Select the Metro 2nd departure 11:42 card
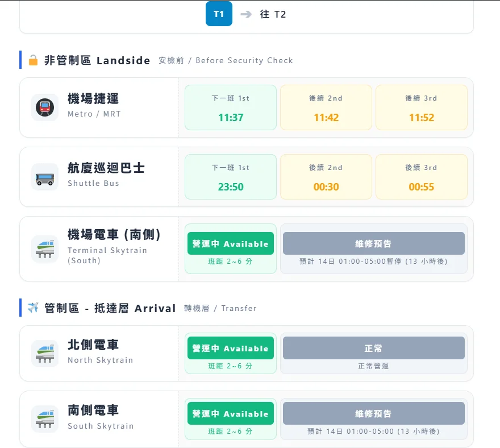The height and width of the screenshot is (448, 500). pos(326,107)
